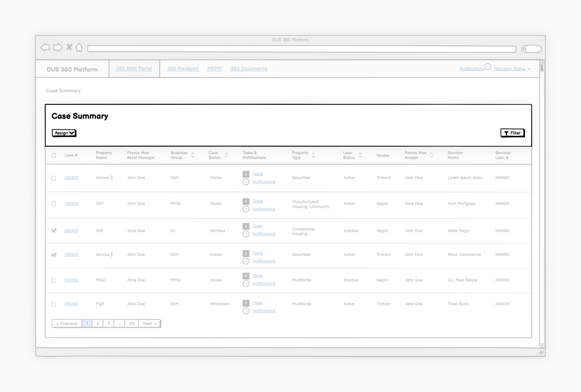The image size is (581, 392).
Task: Click the stop loading X icon
Action: [69, 47]
